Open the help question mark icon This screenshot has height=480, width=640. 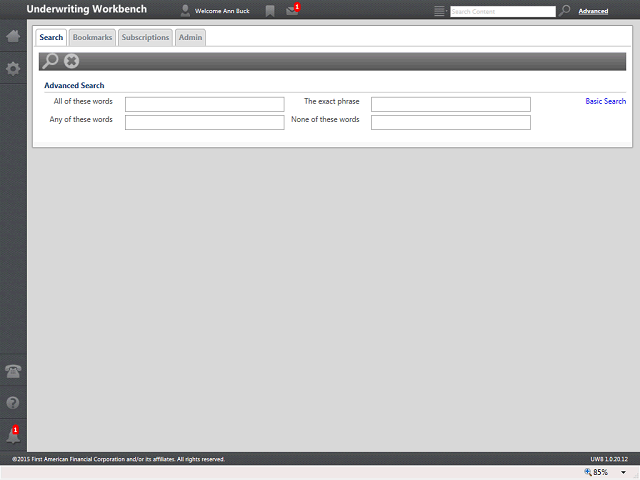tap(13, 403)
